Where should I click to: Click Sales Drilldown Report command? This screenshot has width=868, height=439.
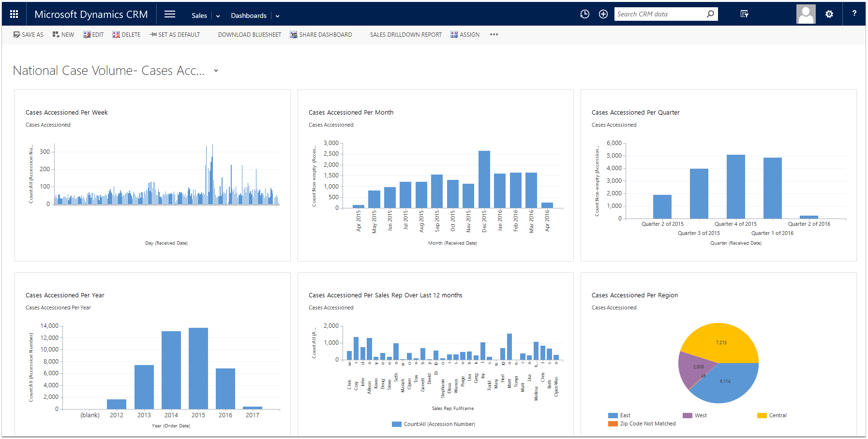[x=406, y=35]
